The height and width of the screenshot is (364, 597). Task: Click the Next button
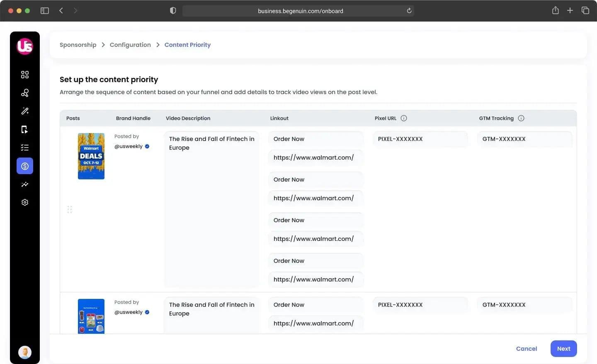click(563, 349)
